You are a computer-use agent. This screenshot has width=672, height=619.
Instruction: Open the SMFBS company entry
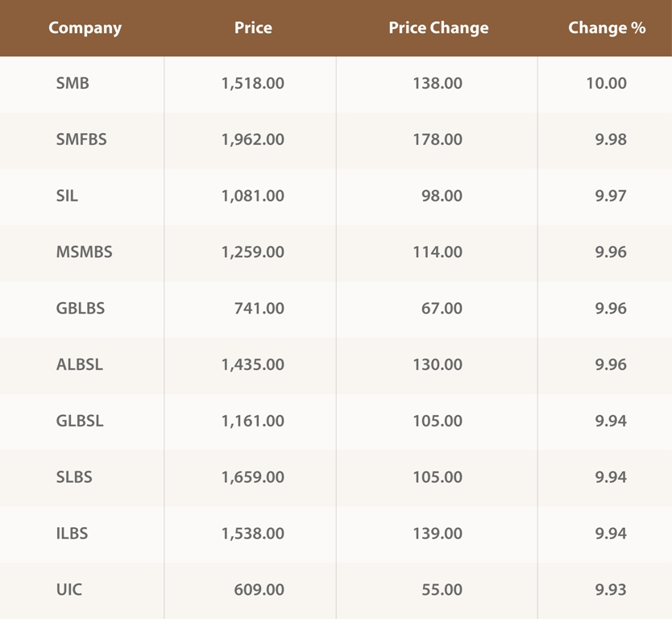coord(81,139)
